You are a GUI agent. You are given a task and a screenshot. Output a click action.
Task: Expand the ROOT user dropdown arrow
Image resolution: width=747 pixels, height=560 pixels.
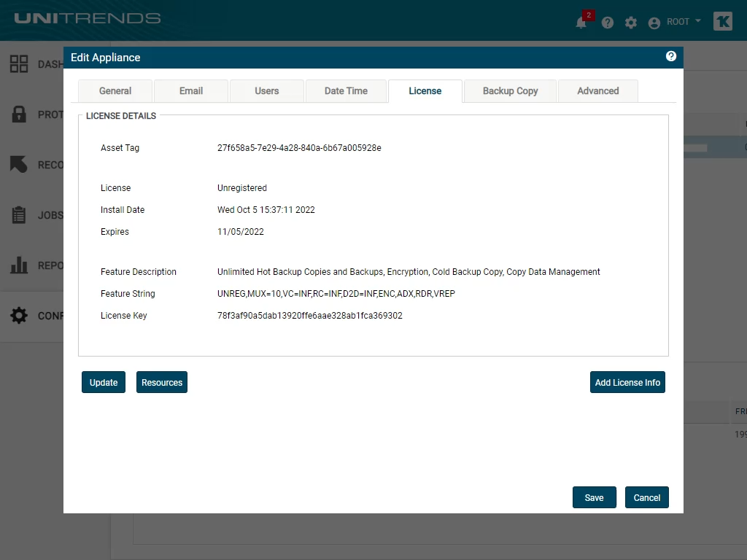pos(698,21)
